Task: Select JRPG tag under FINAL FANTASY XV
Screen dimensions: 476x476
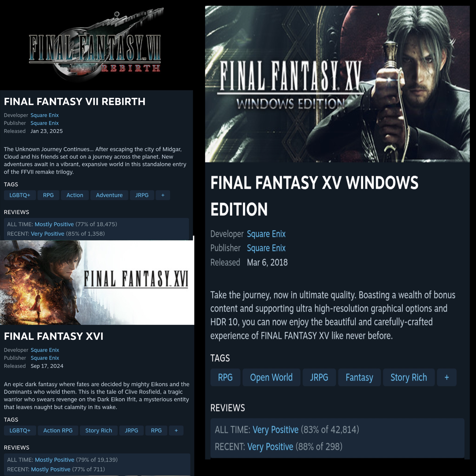Action: pyautogui.click(x=319, y=377)
